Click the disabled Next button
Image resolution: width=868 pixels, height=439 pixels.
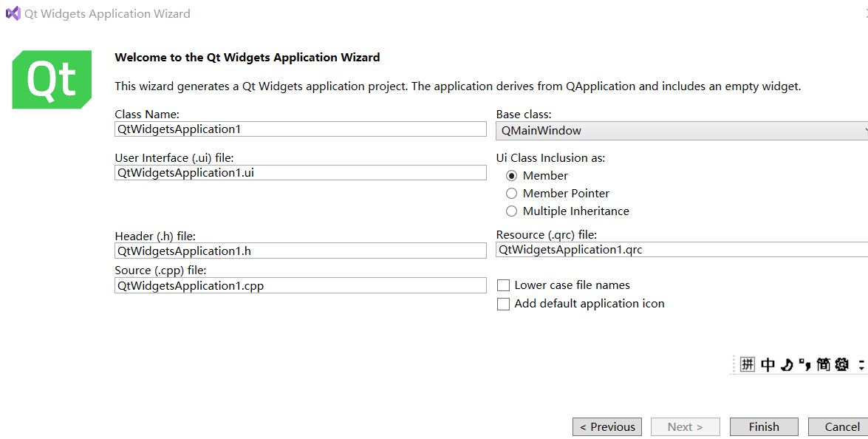pyautogui.click(x=686, y=427)
